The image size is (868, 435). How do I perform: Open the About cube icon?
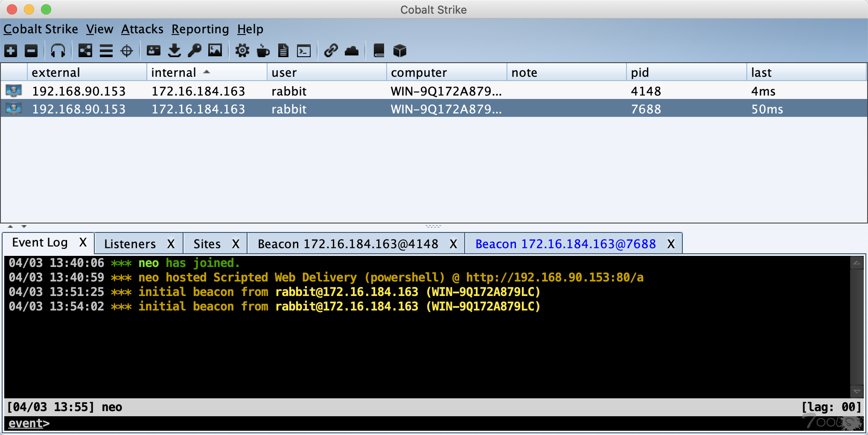click(400, 51)
